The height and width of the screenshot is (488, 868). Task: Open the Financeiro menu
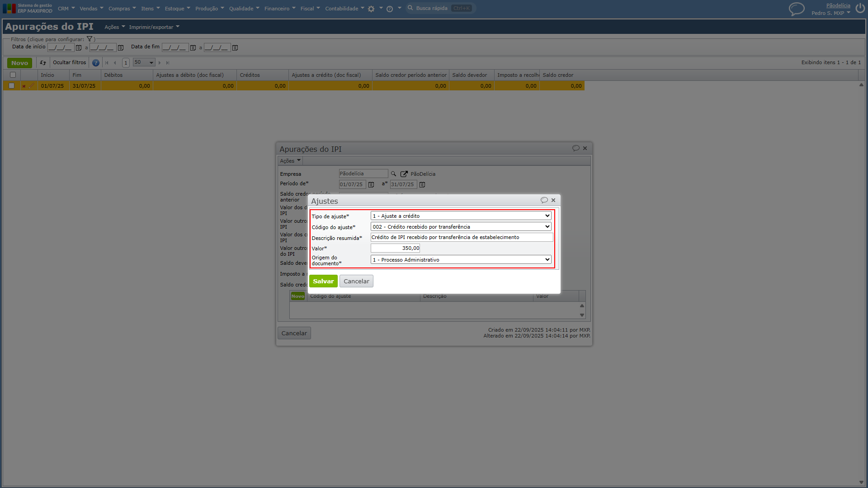point(280,9)
